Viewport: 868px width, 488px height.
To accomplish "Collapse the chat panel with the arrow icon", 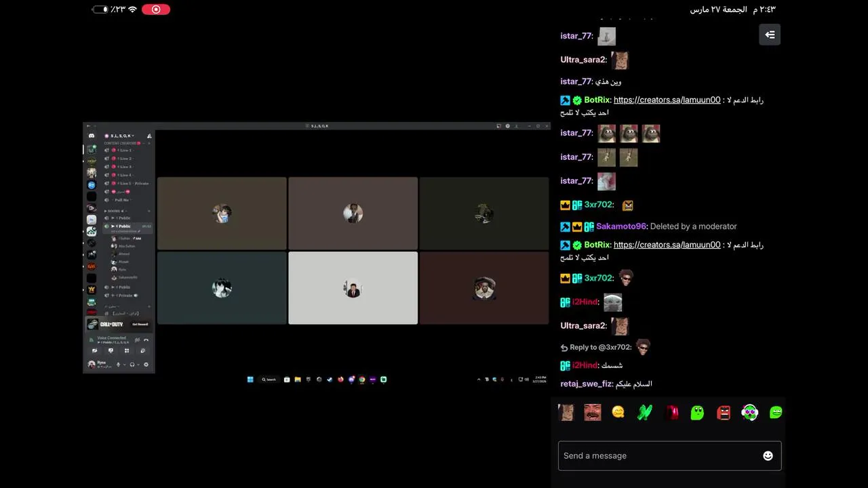I will [770, 35].
